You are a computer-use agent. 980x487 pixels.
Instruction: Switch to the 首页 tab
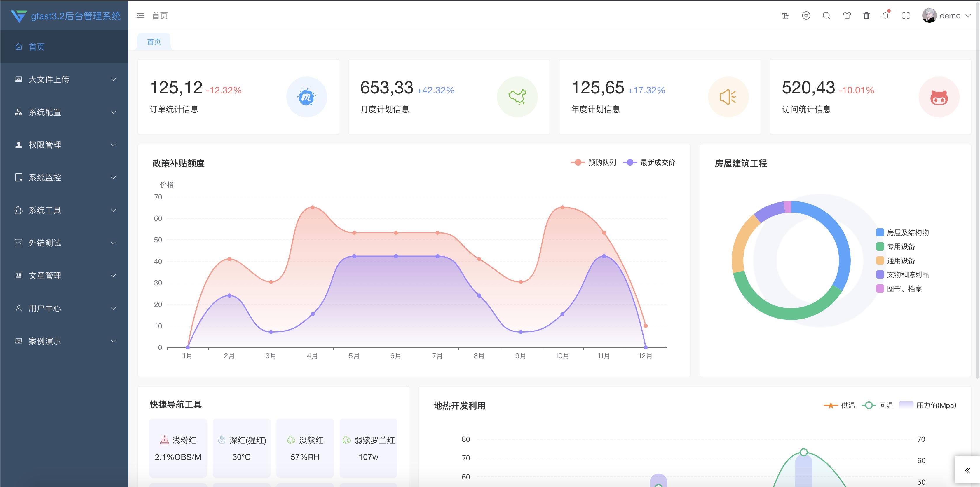tap(154, 41)
